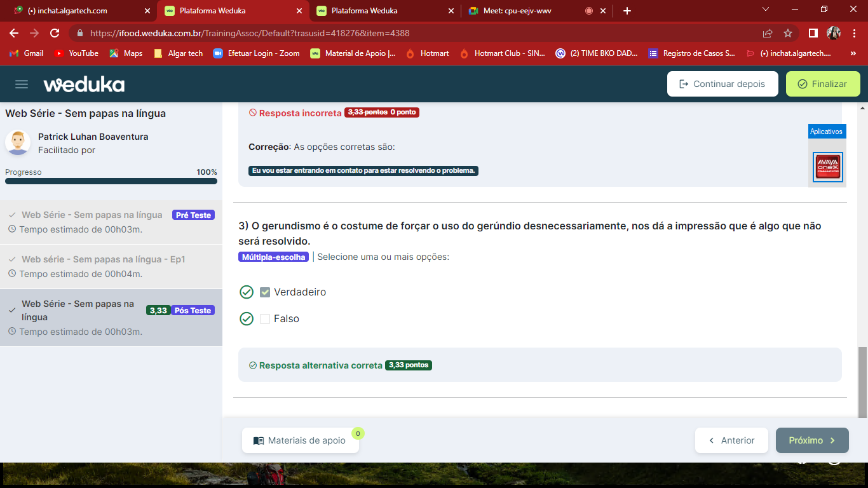Click the Finalizar button
Image resolution: width=868 pixels, height=488 pixels.
point(822,84)
